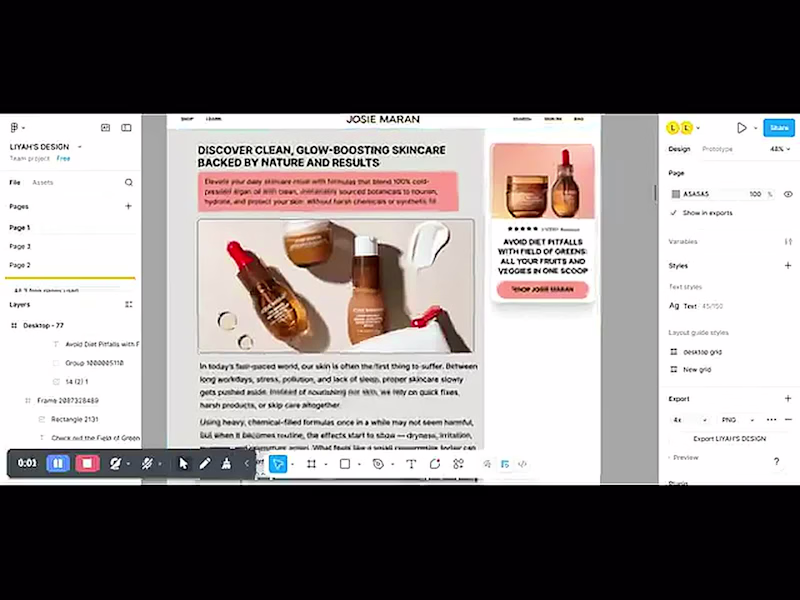Switch to the Prototype tab
The width and height of the screenshot is (800, 600).
pyautogui.click(x=717, y=149)
